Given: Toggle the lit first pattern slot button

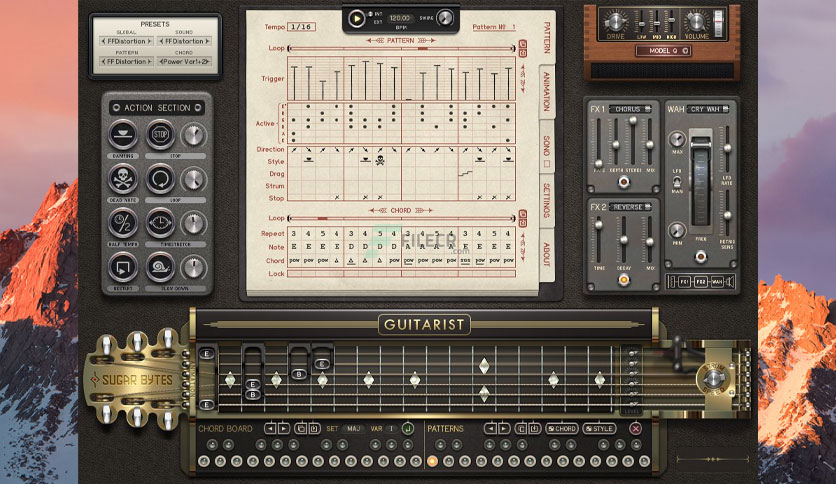Looking at the screenshot, I should pyautogui.click(x=432, y=461).
